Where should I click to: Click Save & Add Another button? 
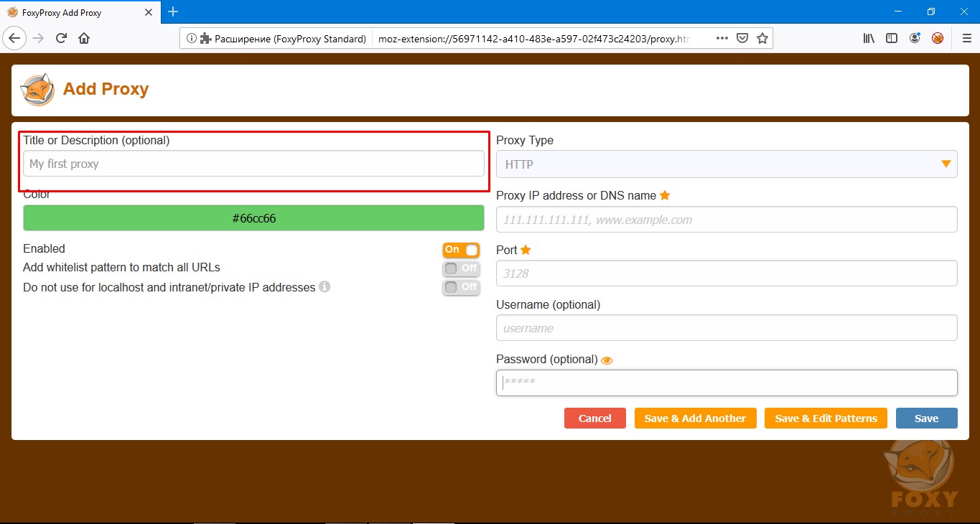(695, 418)
